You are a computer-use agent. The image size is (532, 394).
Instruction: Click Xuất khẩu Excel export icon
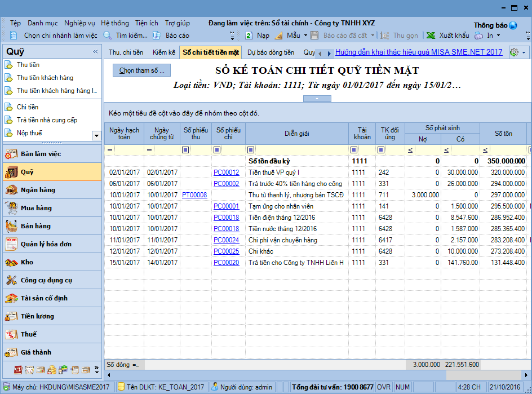tap(431, 36)
